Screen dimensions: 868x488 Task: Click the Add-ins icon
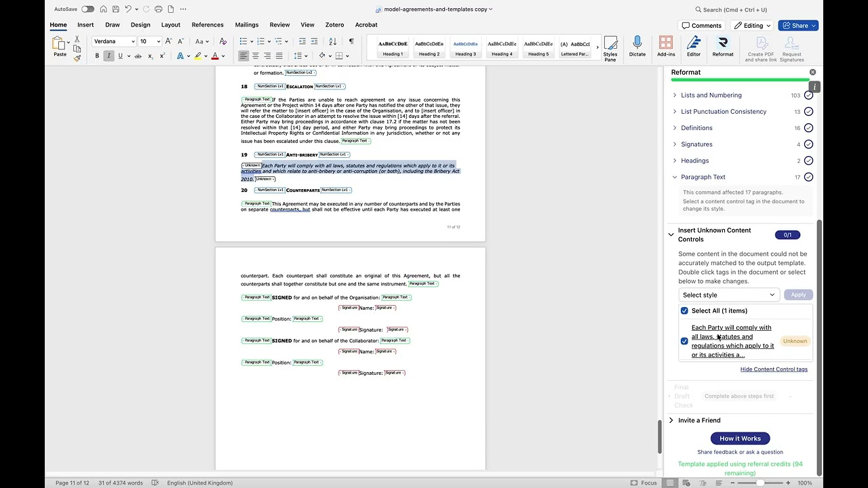tap(666, 46)
